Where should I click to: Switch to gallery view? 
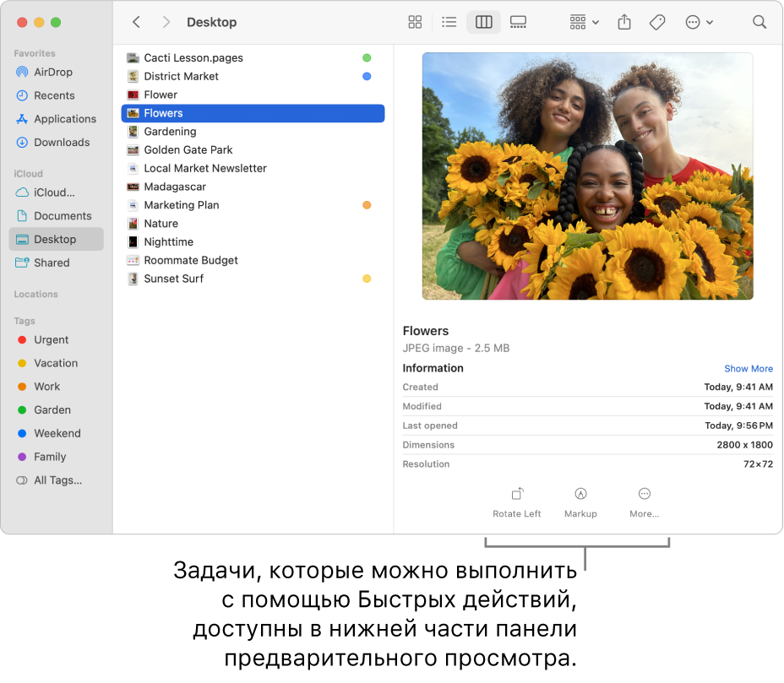pos(518,22)
